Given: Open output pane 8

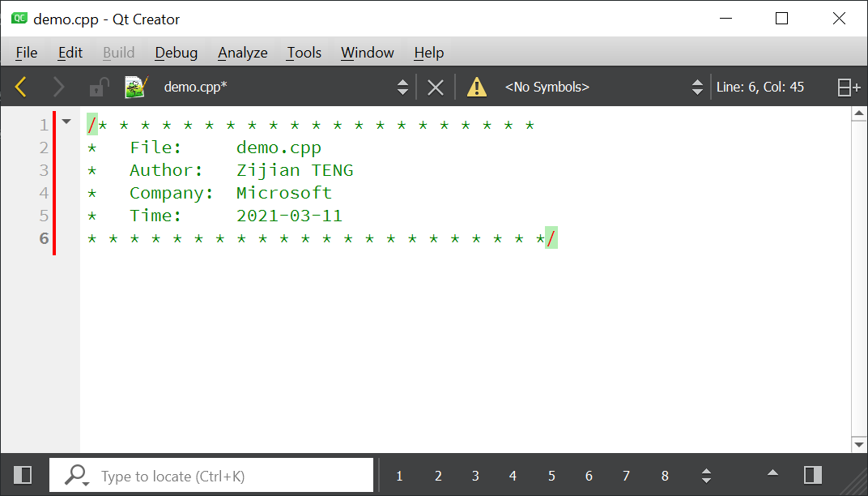Looking at the screenshot, I should (x=665, y=476).
